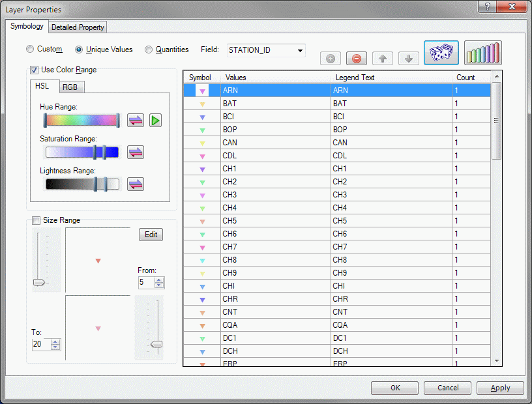532x404 pixels.
Task: Uncheck the Use Color Range checkbox
Action: click(x=35, y=70)
